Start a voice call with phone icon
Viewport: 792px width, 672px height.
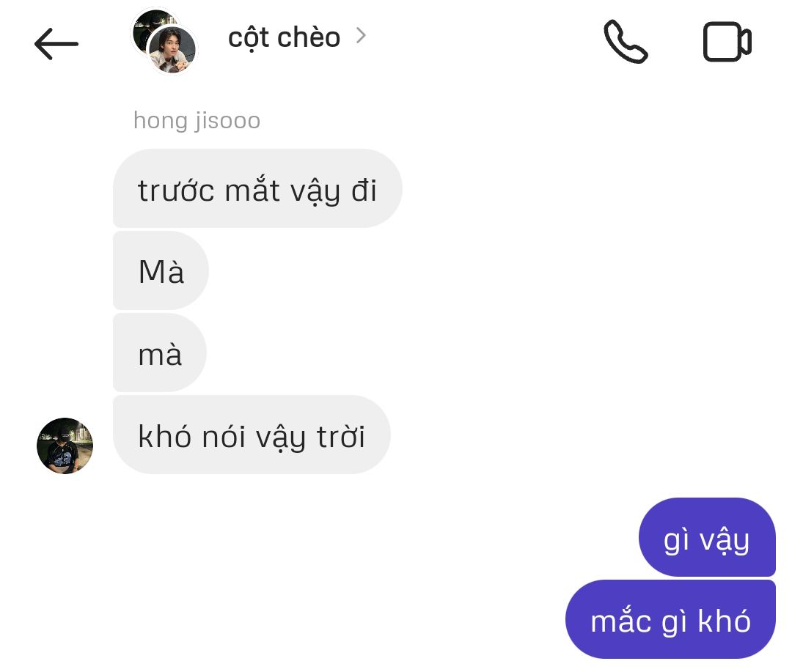click(626, 41)
